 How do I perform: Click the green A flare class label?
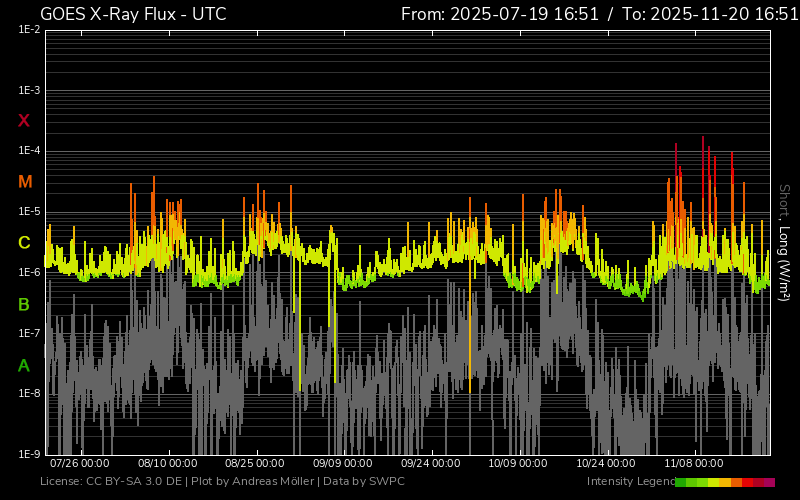click(24, 366)
